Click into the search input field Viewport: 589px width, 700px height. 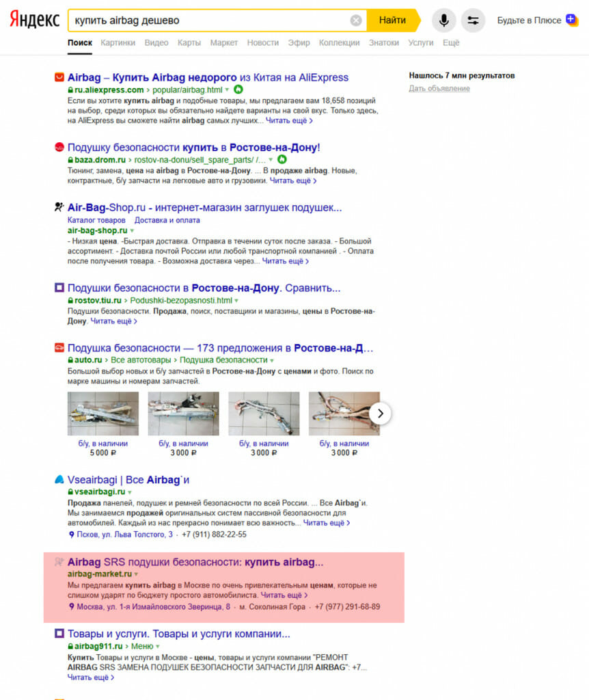coord(210,20)
